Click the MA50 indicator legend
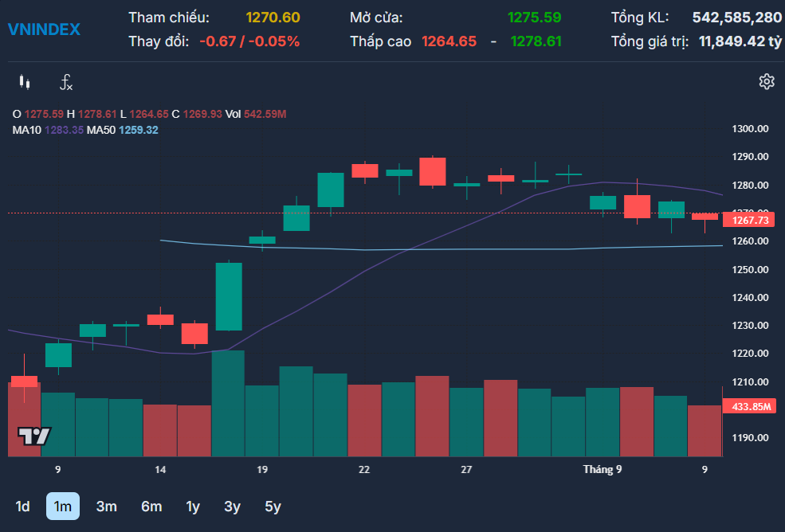 tap(123, 130)
